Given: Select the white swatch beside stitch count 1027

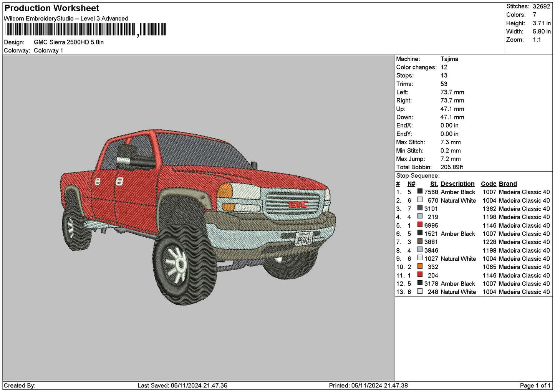Looking at the screenshot, I should coord(420,258).
